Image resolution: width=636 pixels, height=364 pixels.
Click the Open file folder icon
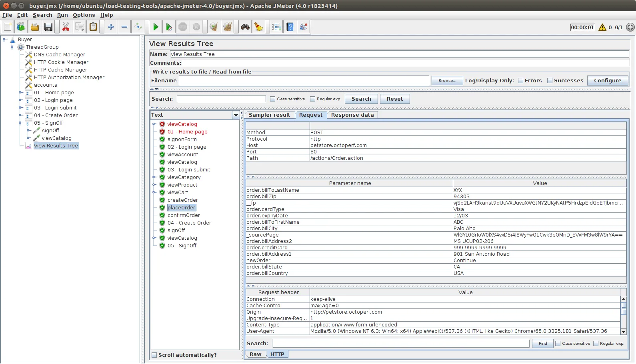click(x=35, y=27)
